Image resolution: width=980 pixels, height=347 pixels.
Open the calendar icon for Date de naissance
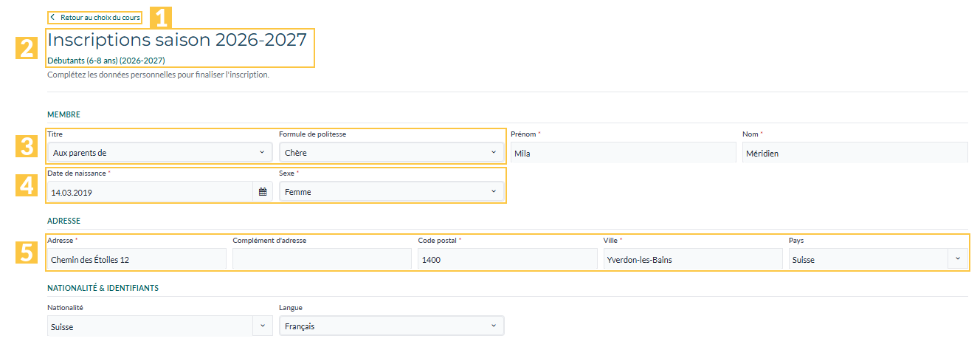click(263, 192)
